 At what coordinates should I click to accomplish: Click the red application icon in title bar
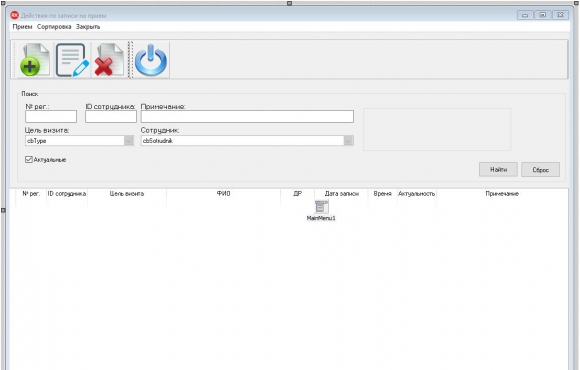point(14,15)
